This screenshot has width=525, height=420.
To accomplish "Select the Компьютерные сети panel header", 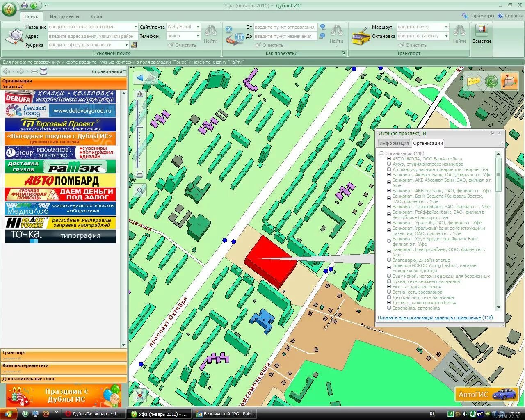I will coord(64,367).
